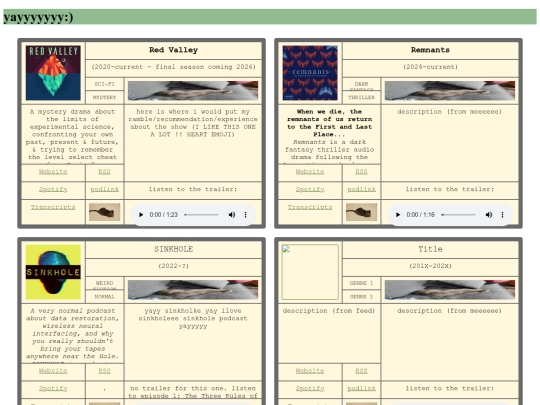Image resolution: width=540 pixels, height=405 pixels.
Task: Open the SINKHOLE Website link
Action: pos(53,371)
